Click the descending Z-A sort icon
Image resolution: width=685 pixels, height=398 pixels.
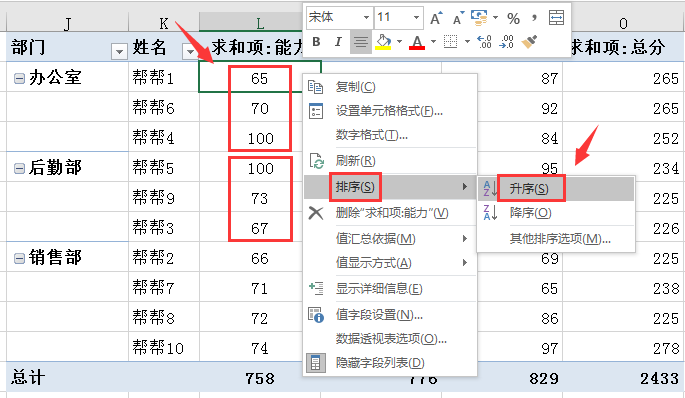(x=490, y=213)
